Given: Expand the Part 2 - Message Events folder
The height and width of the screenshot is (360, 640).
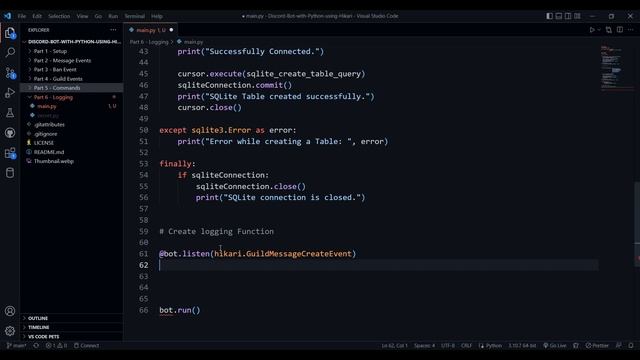Looking at the screenshot, I should 72,60.
